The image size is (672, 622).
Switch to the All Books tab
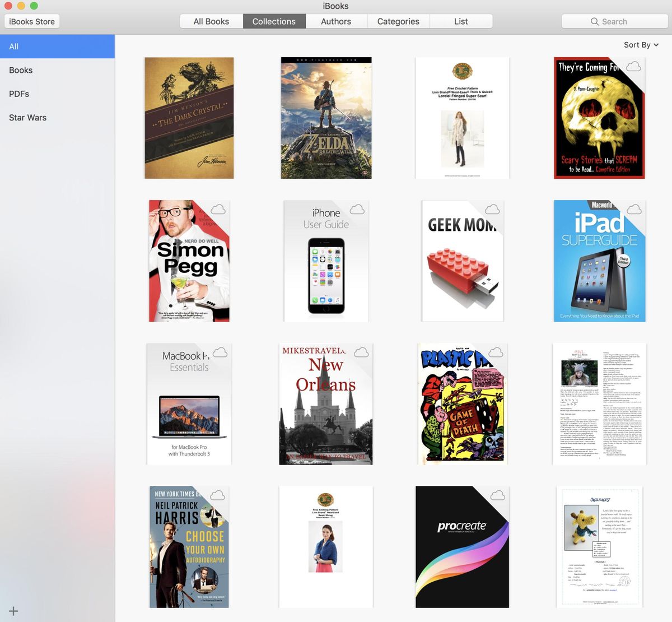click(x=211, y=21)
